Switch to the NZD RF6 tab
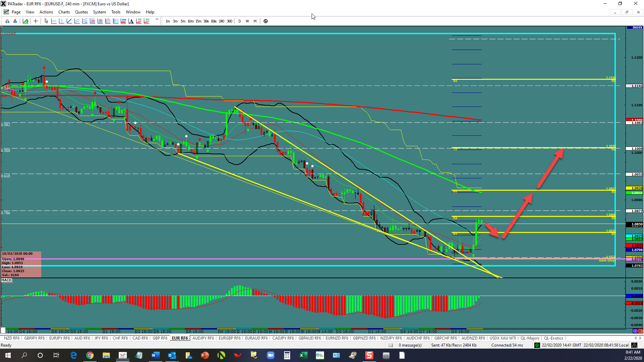This screenshot has width=644, height=362. tap(12, 338)
